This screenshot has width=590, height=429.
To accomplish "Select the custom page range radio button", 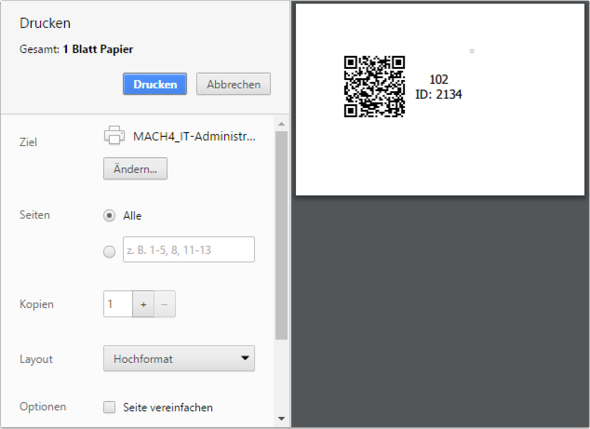I will [109, 251].
